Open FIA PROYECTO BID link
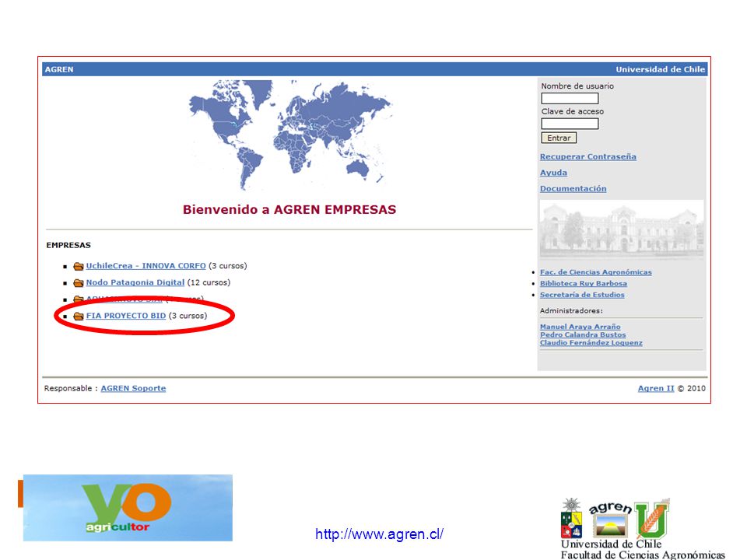 click(x=126, y=316)
